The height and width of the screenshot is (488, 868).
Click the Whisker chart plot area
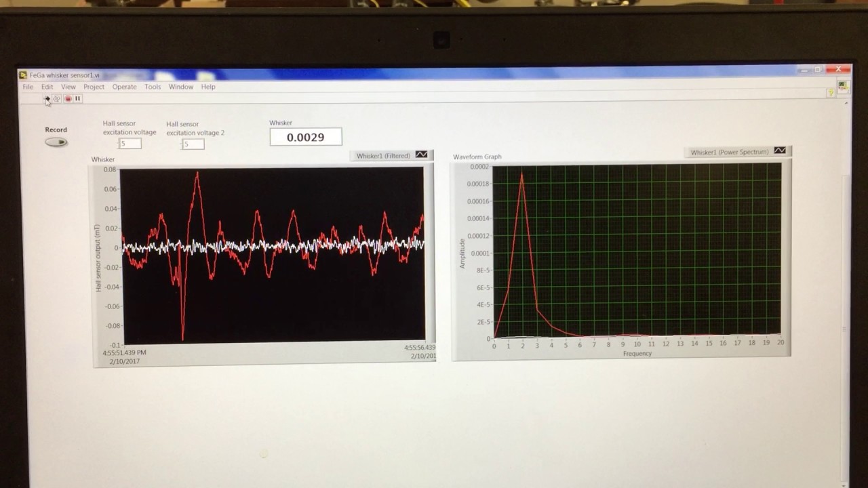click(272, 255)
